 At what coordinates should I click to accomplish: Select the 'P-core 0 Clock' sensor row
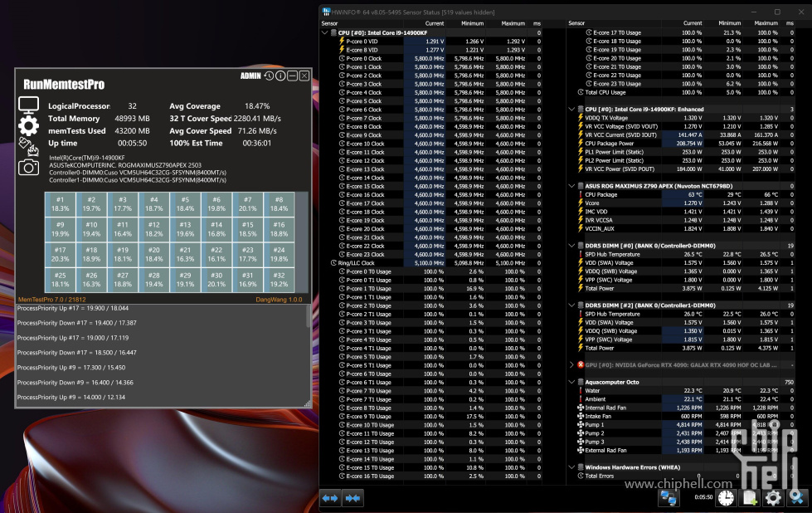click(431, 59)
